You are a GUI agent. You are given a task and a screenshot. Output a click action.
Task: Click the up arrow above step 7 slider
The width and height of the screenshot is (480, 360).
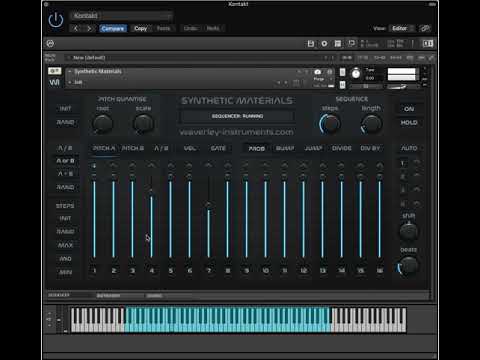pyautogui.click(x=208, y=165)
